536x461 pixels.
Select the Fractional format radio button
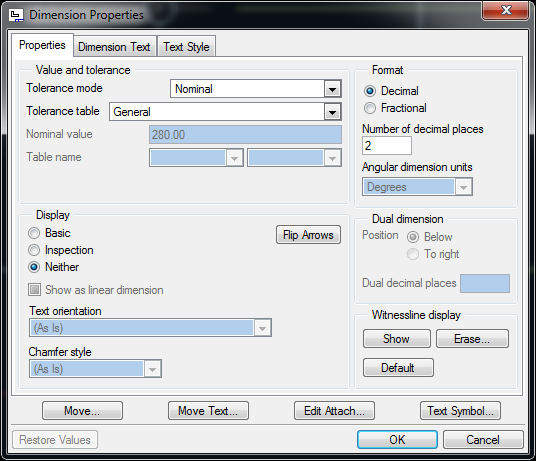tap(370, 108)
